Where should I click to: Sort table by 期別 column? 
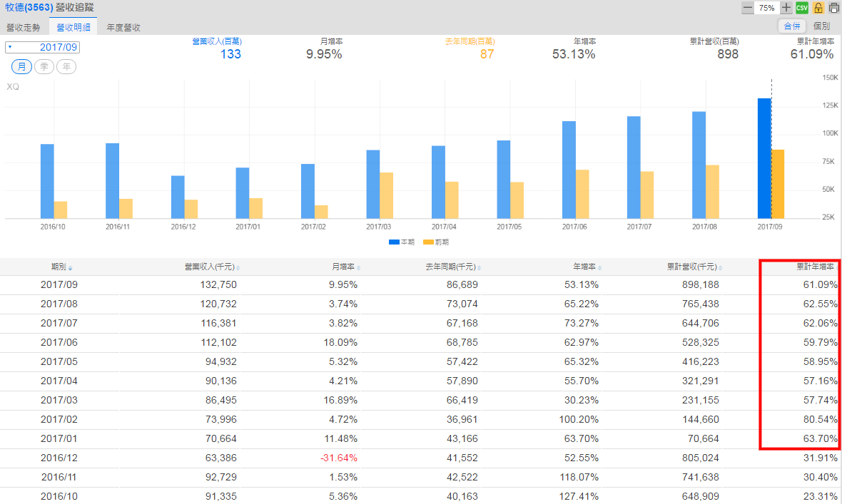tap(62, 267)
